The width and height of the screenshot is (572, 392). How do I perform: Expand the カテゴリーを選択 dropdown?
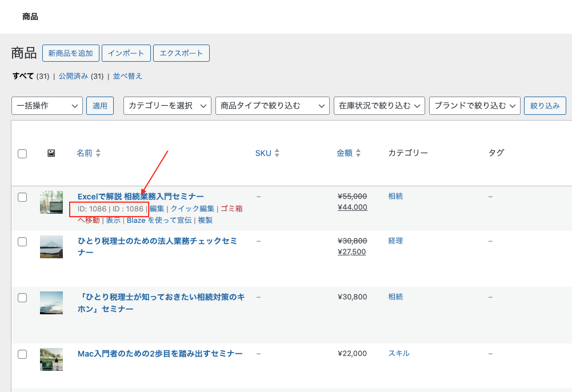[x=167, y=106]
